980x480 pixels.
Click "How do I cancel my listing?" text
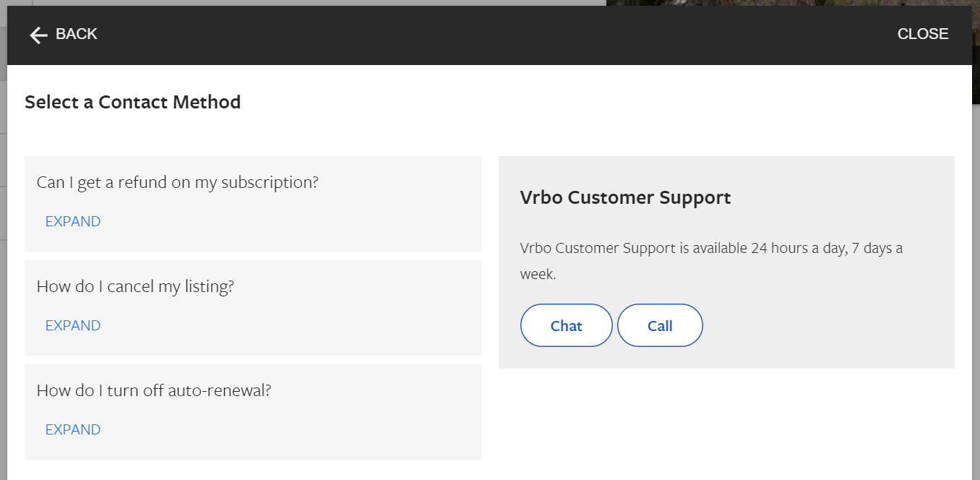click(x=135, y=286)
